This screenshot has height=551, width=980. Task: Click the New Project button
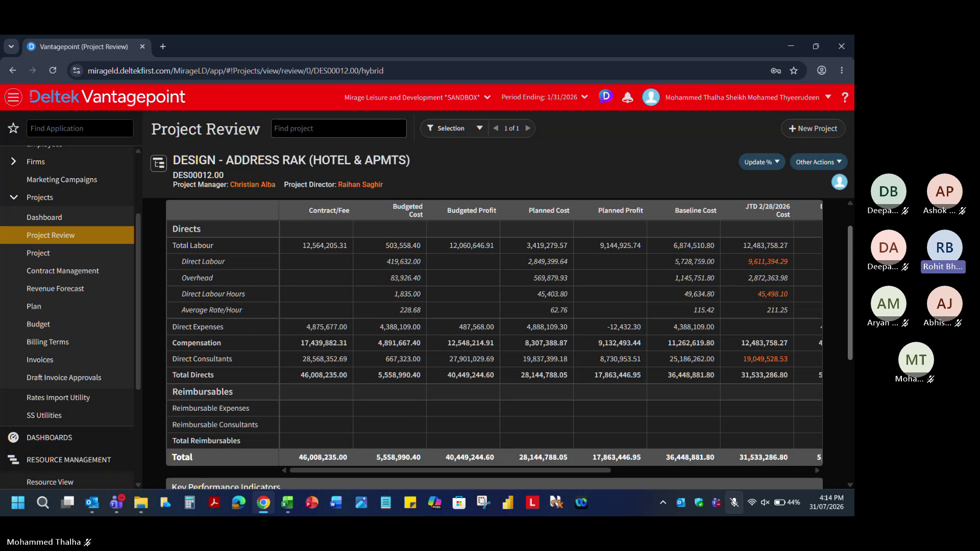click(x=813, y=128)
